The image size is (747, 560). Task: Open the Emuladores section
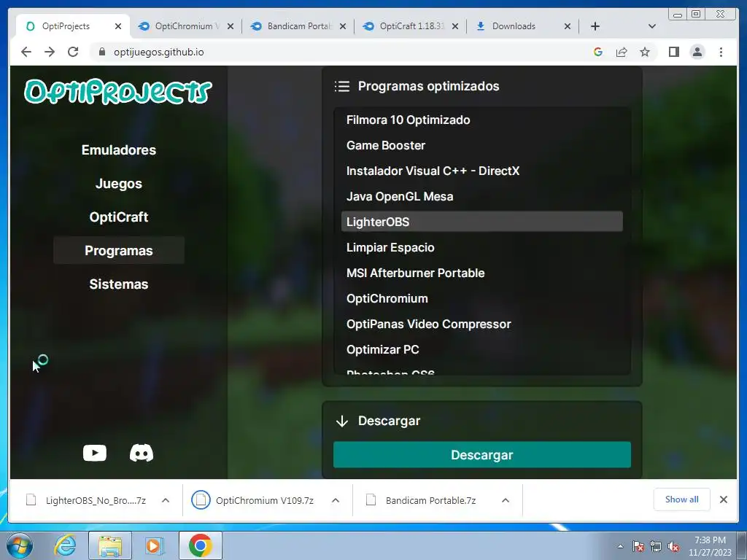tap(119, 150)
